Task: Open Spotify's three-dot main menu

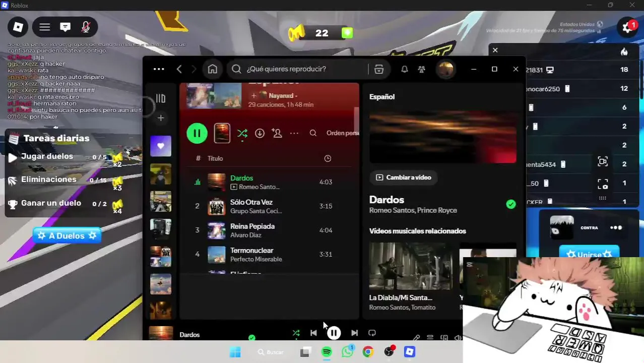Action: pyautogui.click(x=159, y=69)
